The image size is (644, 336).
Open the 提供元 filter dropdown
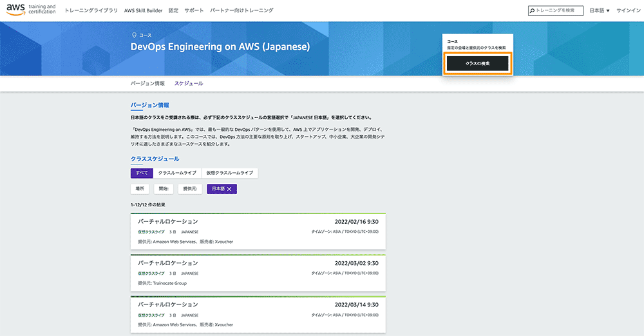pos(190,189)
